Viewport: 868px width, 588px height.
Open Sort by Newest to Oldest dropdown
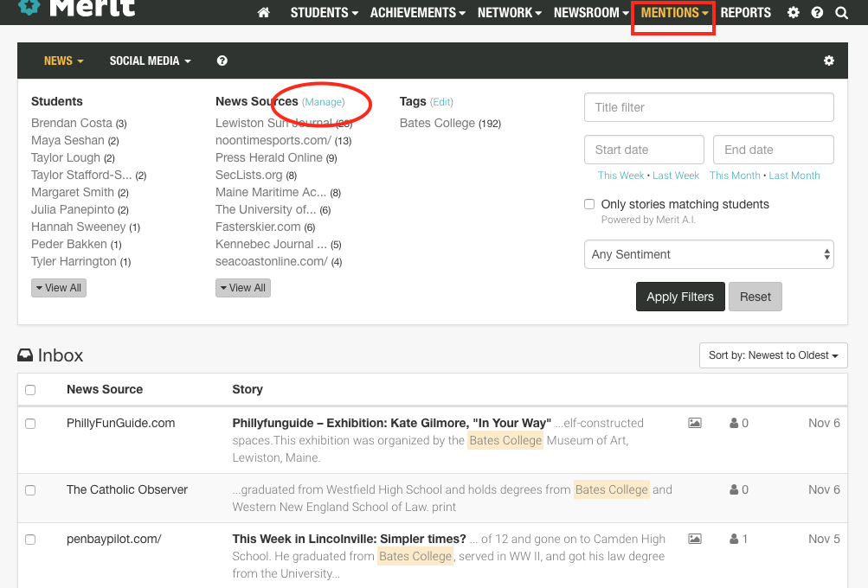[774, 355]
